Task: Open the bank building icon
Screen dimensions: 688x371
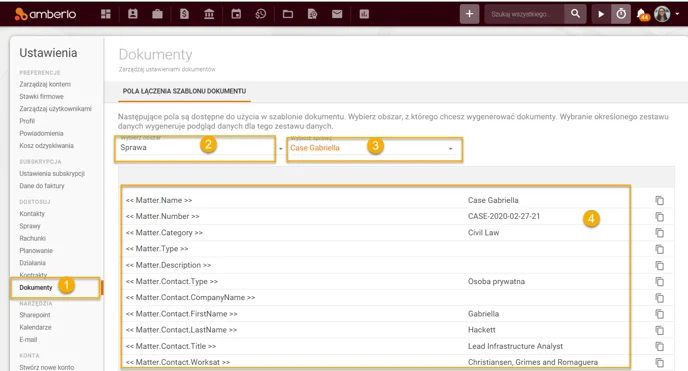Action: tap(209, 14)
